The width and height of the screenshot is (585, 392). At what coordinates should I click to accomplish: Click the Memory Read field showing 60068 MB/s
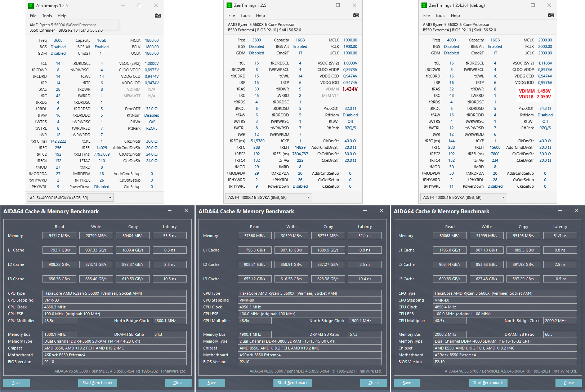click(450, 236)
